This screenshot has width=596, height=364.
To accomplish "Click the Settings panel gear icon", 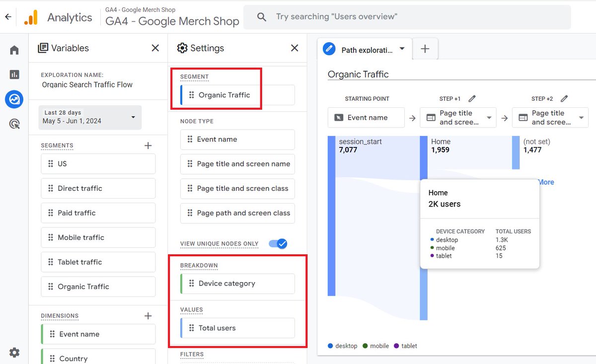I will [182, 48].
